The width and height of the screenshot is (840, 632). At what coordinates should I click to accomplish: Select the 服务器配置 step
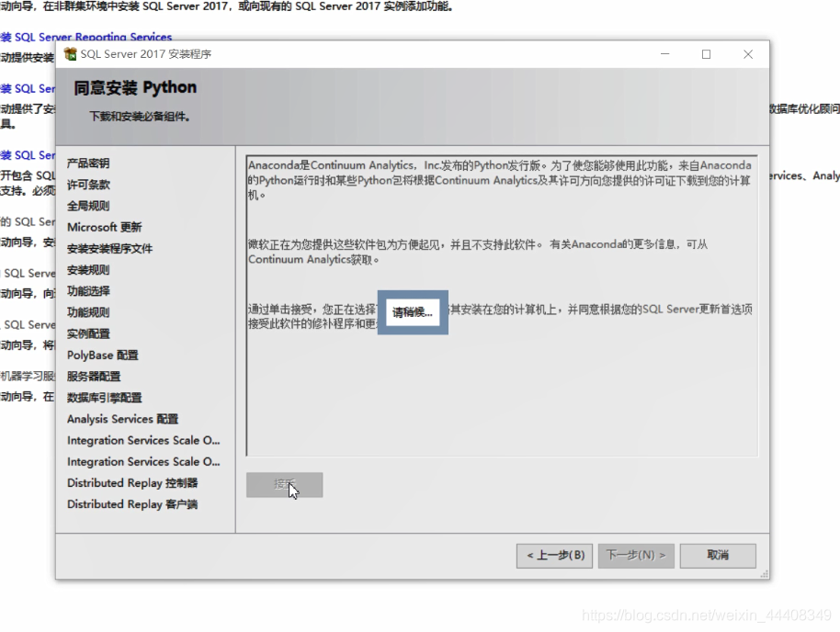pyautogui.click(x=94, y=377)
